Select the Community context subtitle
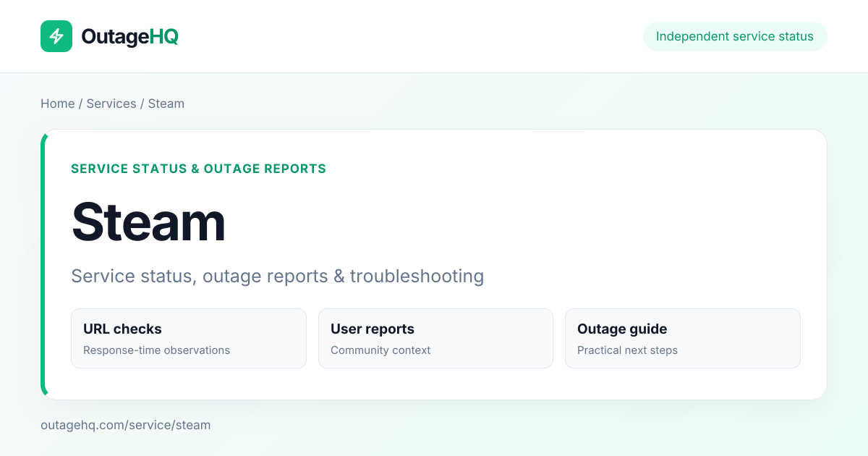Viewport: 868px width, 456px height. pyautogui.click(x=380, y=350)
